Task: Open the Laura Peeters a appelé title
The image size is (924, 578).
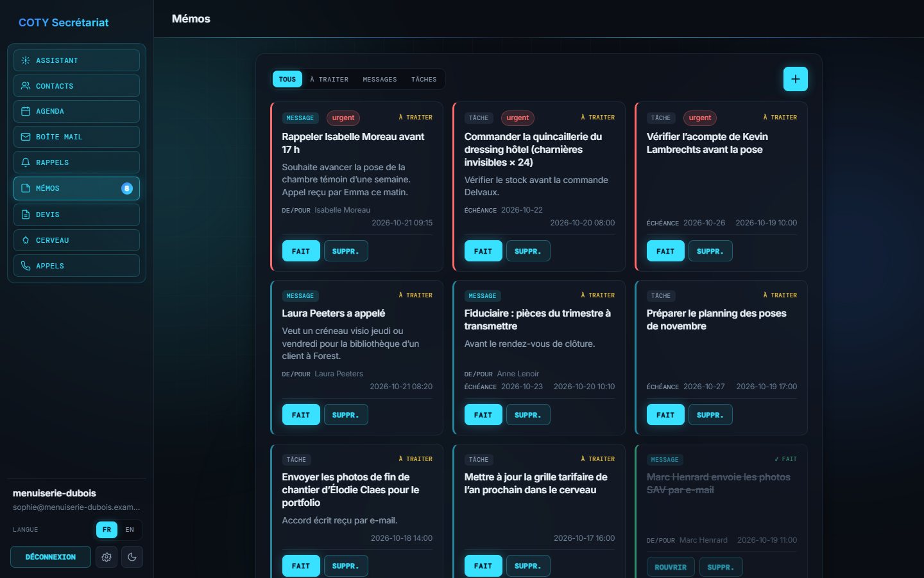Action: click(x=334, y=313)
